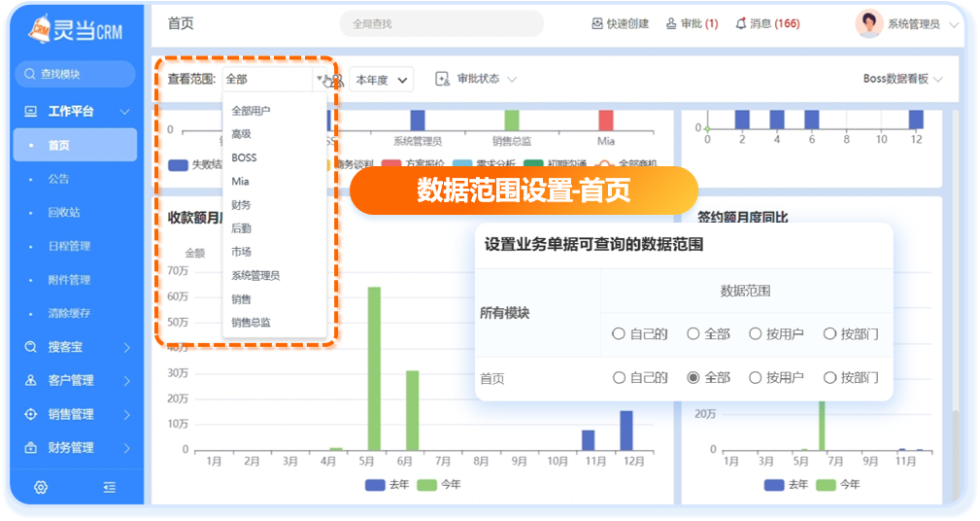This screenshot has width=980, height=521.
Task: Click the 灵当CRM logo
Action: [x=76, y=29]
